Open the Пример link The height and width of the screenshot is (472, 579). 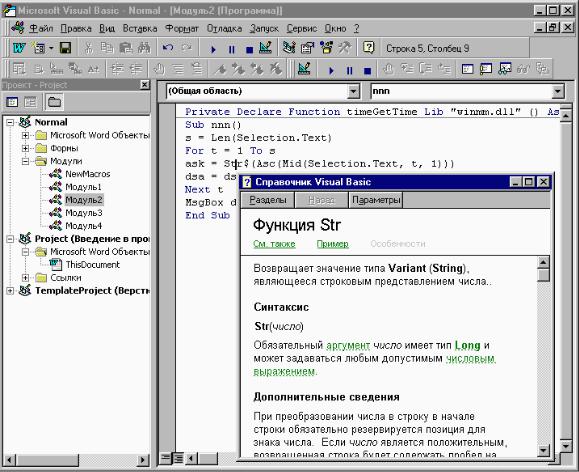click(332, 244)
